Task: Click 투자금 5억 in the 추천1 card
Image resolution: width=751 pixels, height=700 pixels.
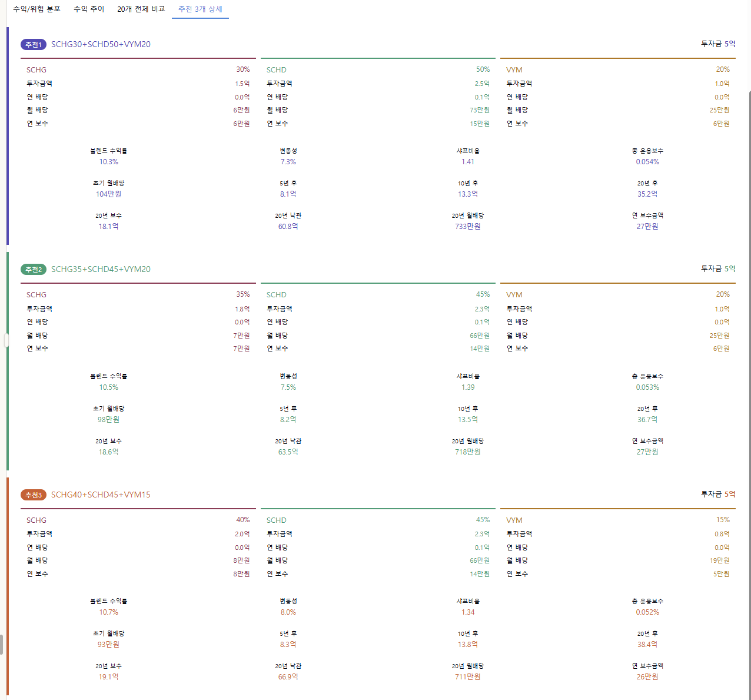Action: [718, 44]
